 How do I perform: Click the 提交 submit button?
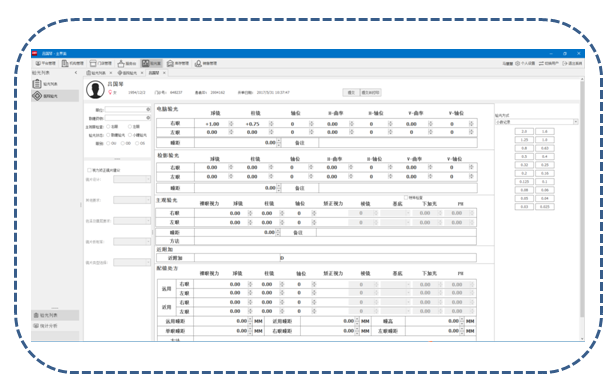coord(351,93)
